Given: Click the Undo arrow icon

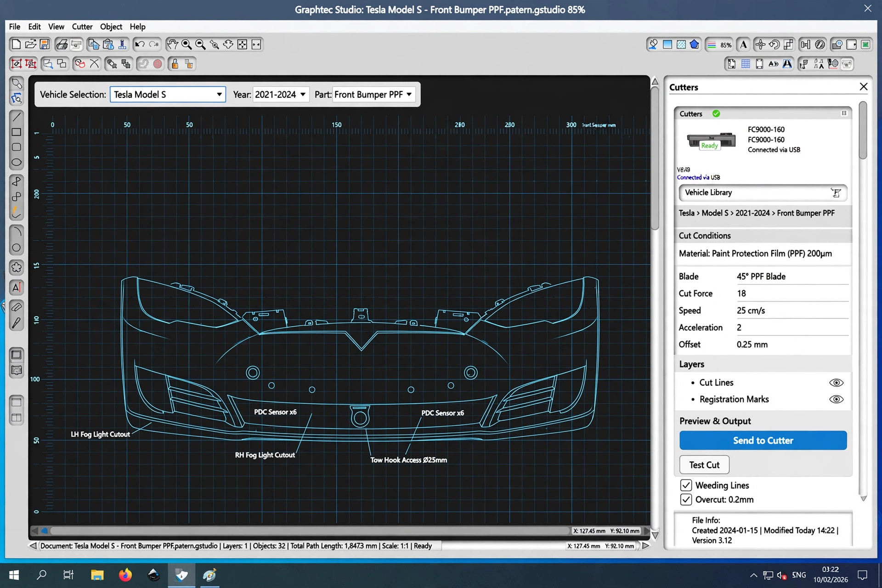Looking at the screenshot, I should (x=140, y=45).
